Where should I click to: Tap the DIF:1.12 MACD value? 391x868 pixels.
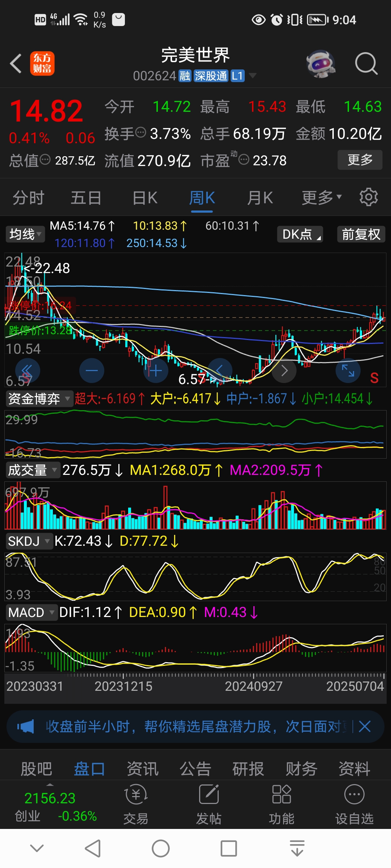tap(91, 612)
